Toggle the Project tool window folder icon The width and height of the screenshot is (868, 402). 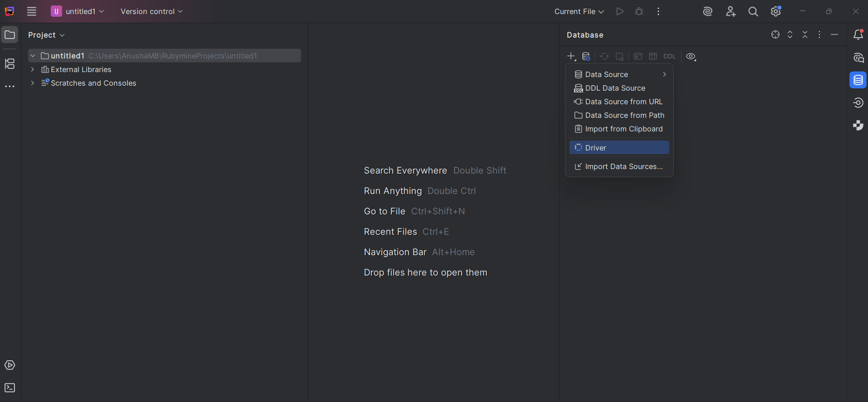click(x=10, y=35)
